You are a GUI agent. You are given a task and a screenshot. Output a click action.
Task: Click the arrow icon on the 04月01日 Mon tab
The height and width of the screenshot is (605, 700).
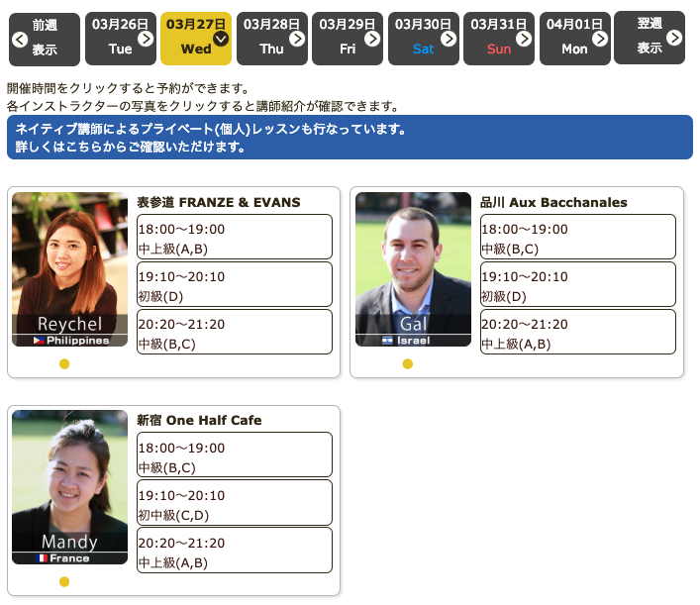point(600,39)
